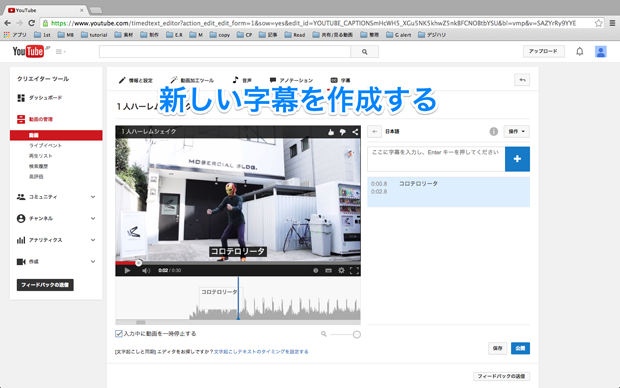Toggle 入力中に動画を一時停止する checkbox
Screen dimensions: 620x388
tap(119, 333)
